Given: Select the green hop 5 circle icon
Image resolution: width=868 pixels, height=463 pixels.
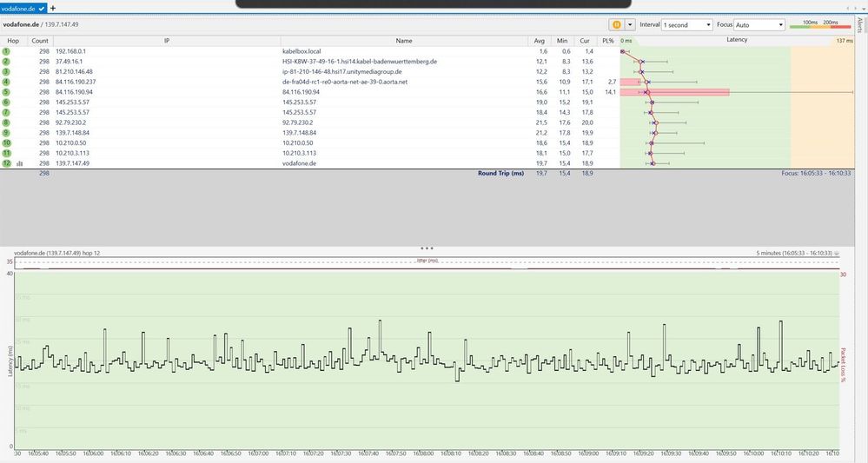Looking at the screenshot, I should (6, 92).
